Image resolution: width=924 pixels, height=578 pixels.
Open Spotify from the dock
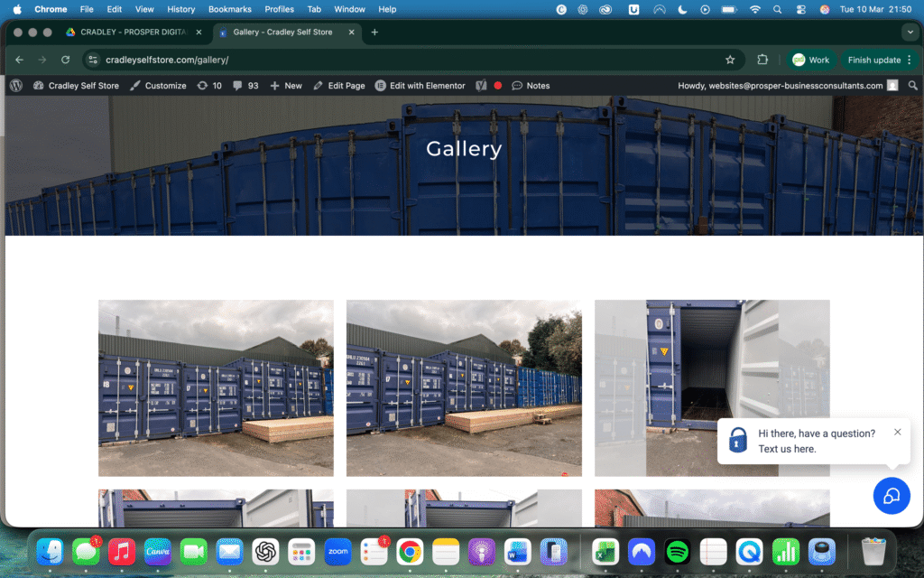click(x=677, y=551)
